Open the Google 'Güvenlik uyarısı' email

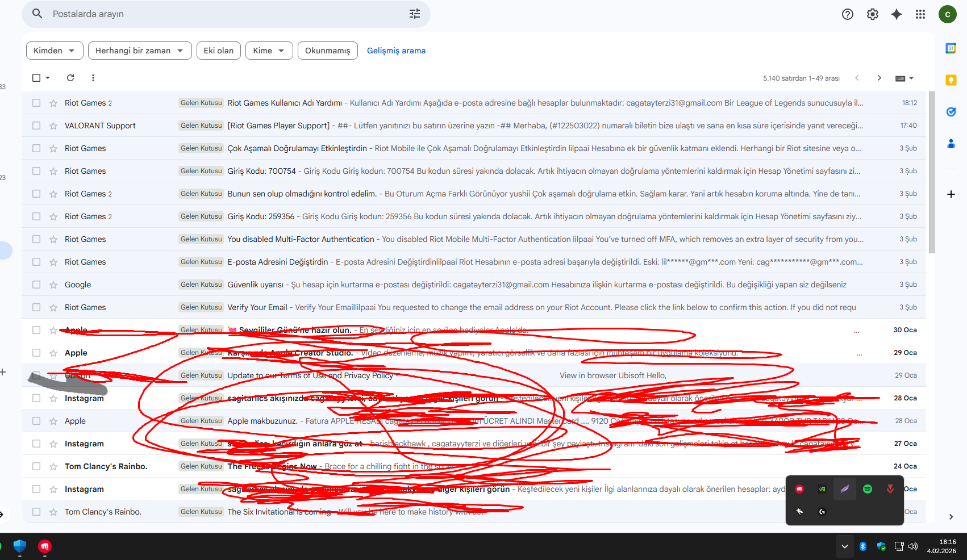475,285
